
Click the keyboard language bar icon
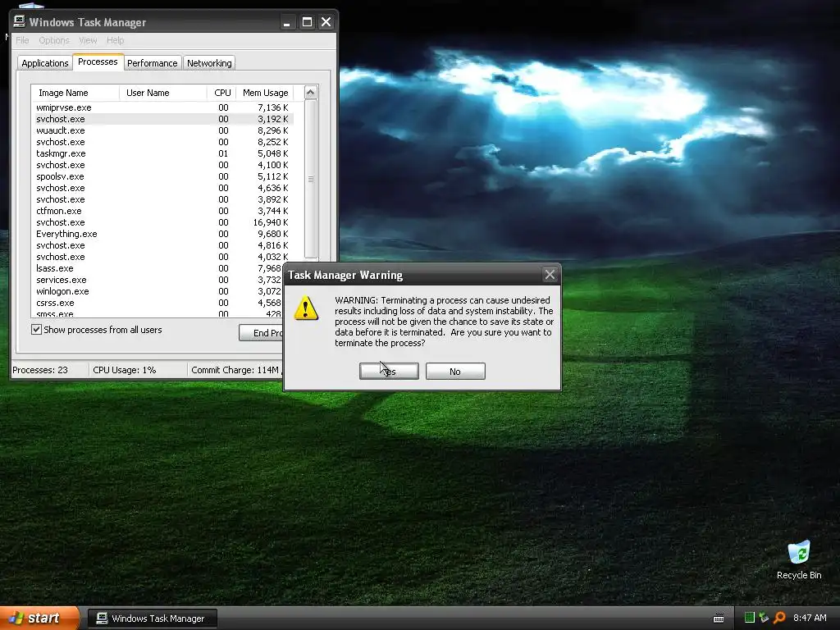719,619
